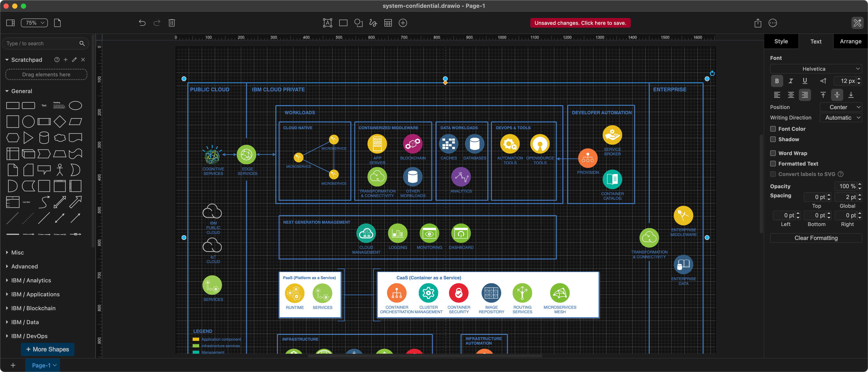Click the More Shapes button
Image resolution: width=868 pixels, height=372 pixels.
[47, 349]
